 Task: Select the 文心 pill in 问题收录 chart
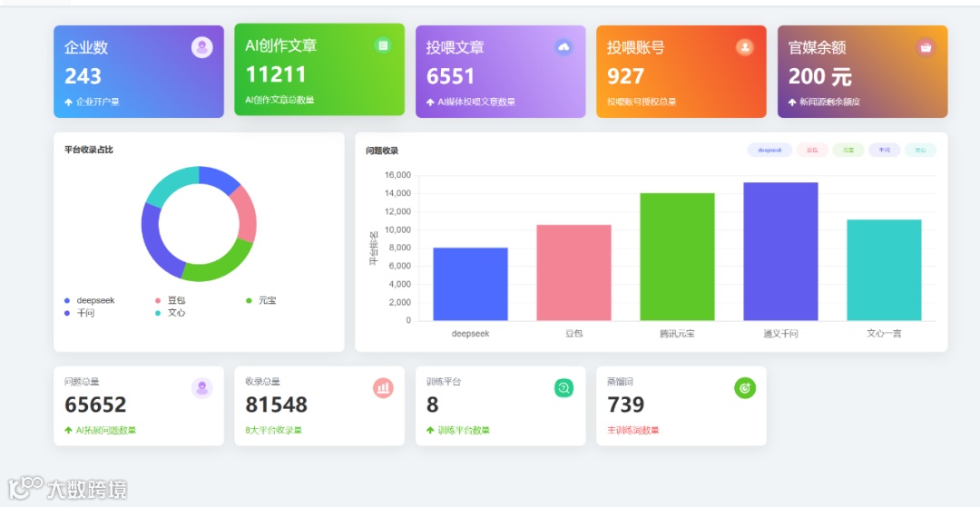point(921,150)
